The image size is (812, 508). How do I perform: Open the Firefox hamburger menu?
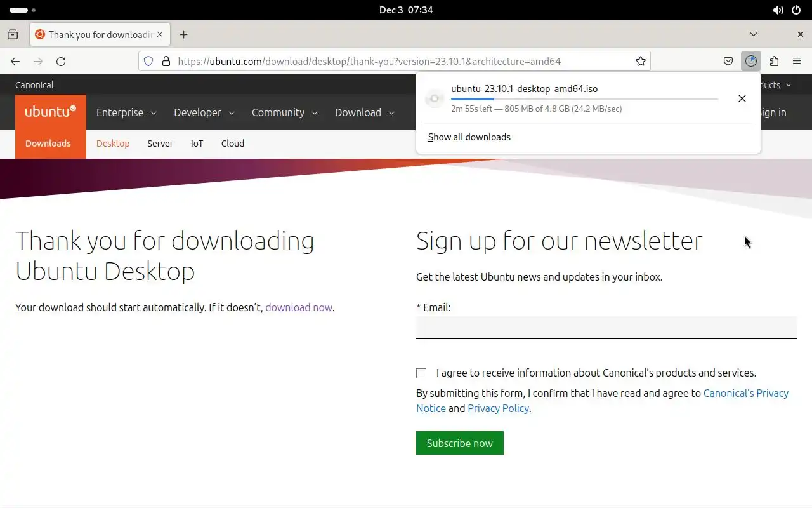tap(797, 62)
